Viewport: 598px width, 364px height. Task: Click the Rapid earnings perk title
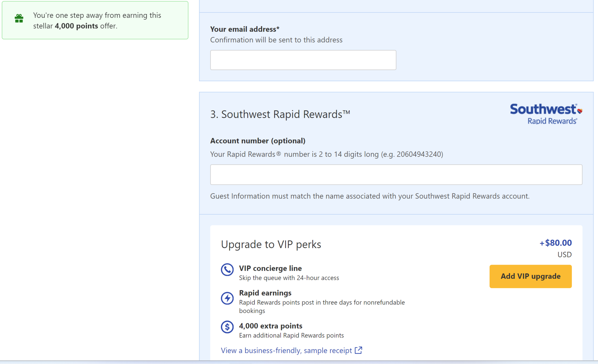coord(265,293)
